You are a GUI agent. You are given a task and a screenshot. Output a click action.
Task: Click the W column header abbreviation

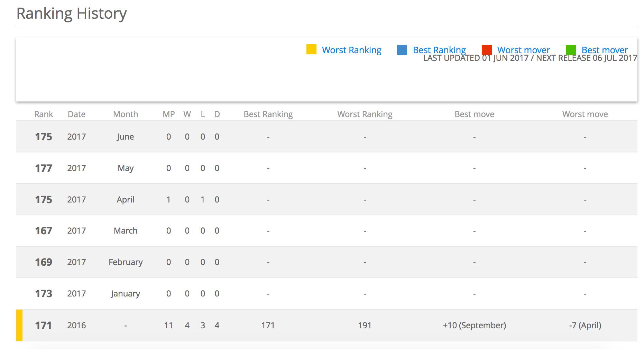(x=187, y=114)
